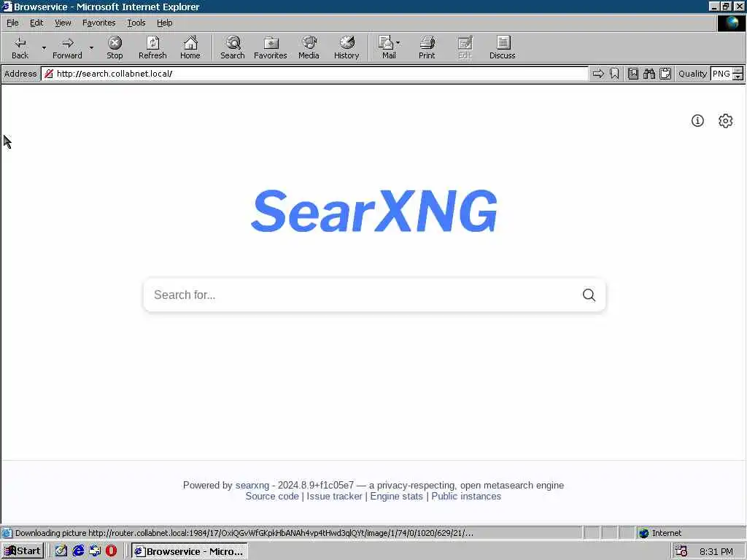The width and height of the screenshot is (747, 560).
Task: Click the Go arrow next to address bar
Action: tap(598, 74)
